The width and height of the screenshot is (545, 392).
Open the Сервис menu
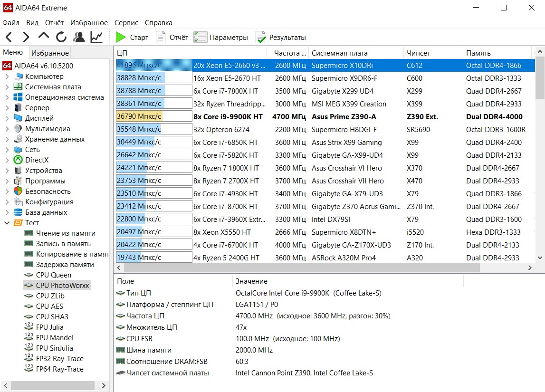(126, 23)
